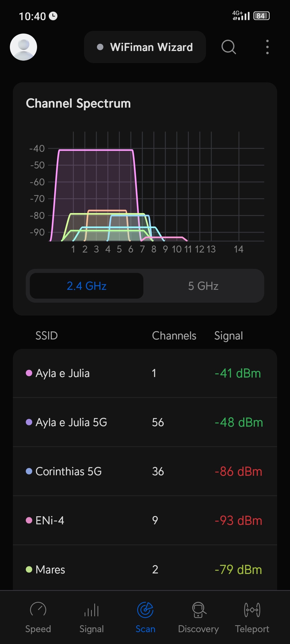This screenshot has width=290, height=644.
Task: Switch spectrum to 2.4 GHz band
Action: pyautogui.click(x=86, y=286)
